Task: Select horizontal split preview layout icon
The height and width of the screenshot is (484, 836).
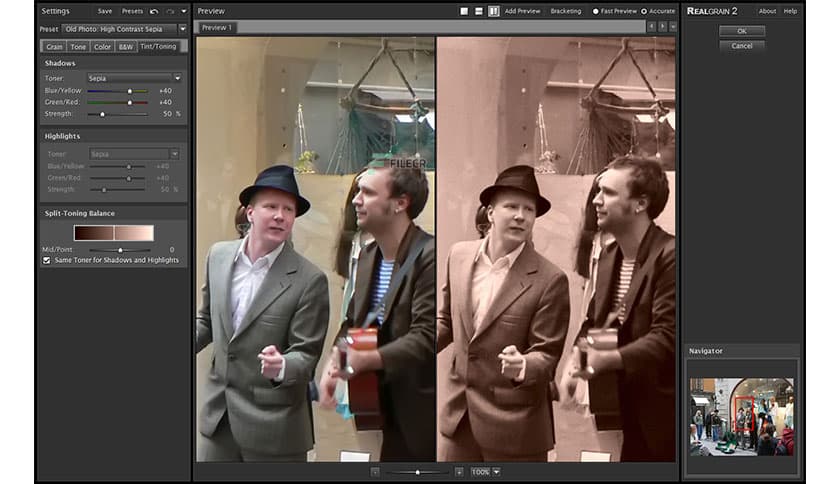Action: (x=479, y=11)
